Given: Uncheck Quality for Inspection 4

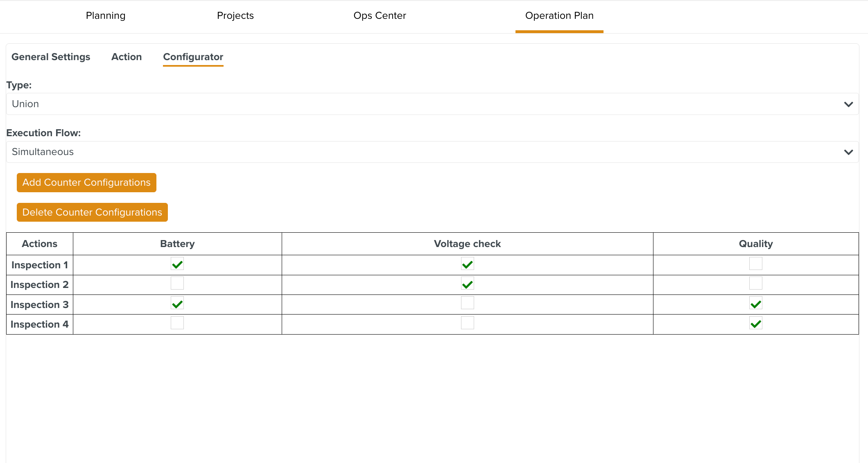Looking at the screenshot, I should coord(755,323).
